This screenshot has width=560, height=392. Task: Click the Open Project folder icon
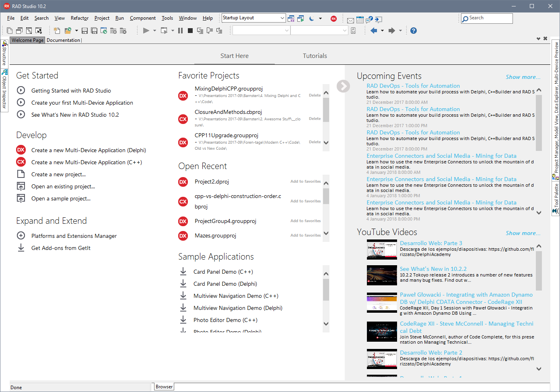pyautogui.click(x=68, y=31)
